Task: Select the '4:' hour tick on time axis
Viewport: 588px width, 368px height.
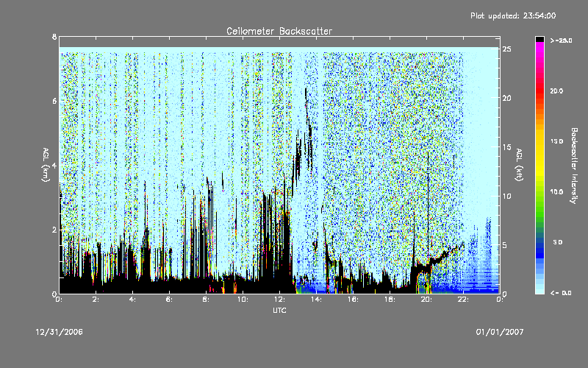Action: [133, 300]
